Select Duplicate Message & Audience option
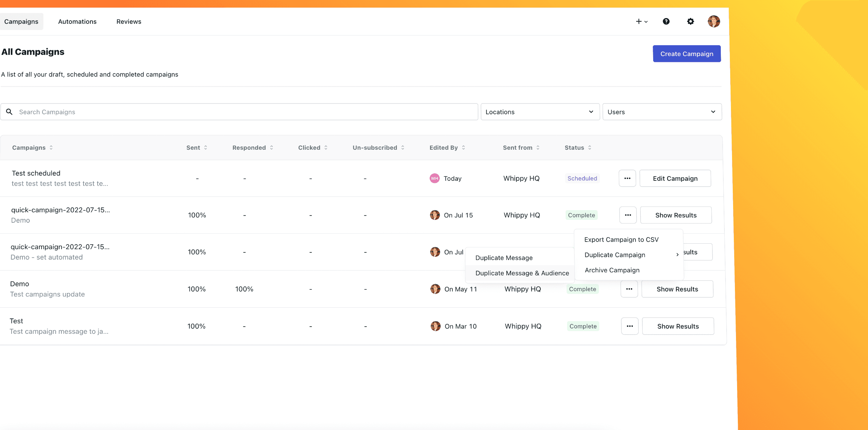 522,273
